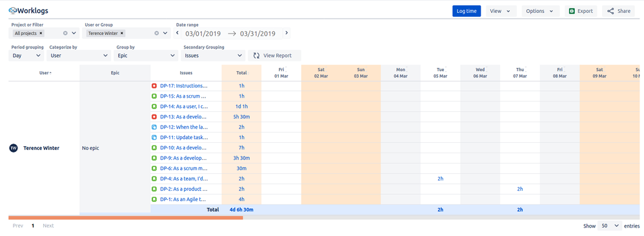Remove the Terence Winter user tag
The image size is (644, 236).
click(x=122, y=34)
